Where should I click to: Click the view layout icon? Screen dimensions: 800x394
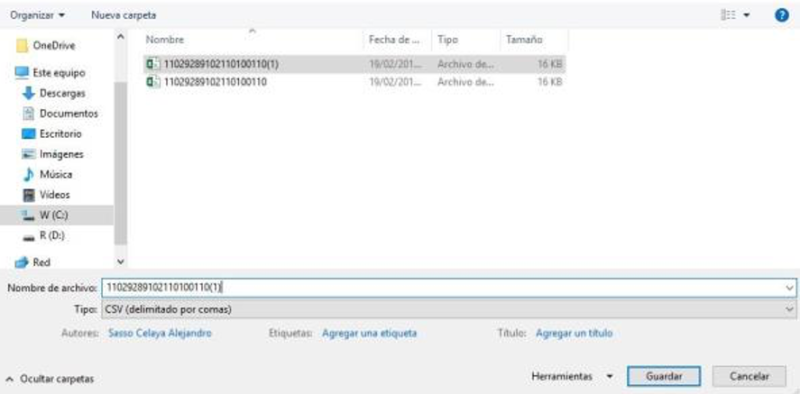pos(728,15)
